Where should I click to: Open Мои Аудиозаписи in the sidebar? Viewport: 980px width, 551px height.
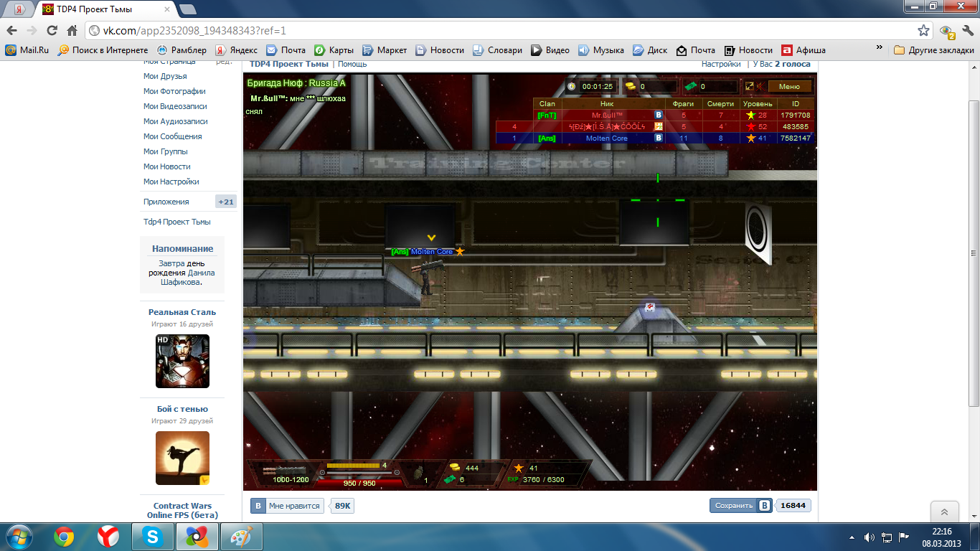tap(176, 121)
